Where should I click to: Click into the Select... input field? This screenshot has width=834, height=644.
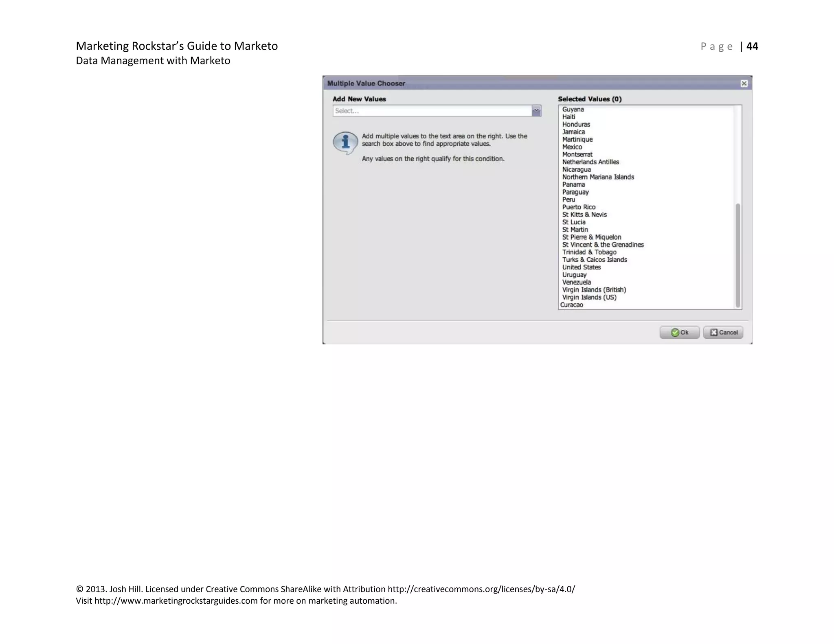click(432, 111)
